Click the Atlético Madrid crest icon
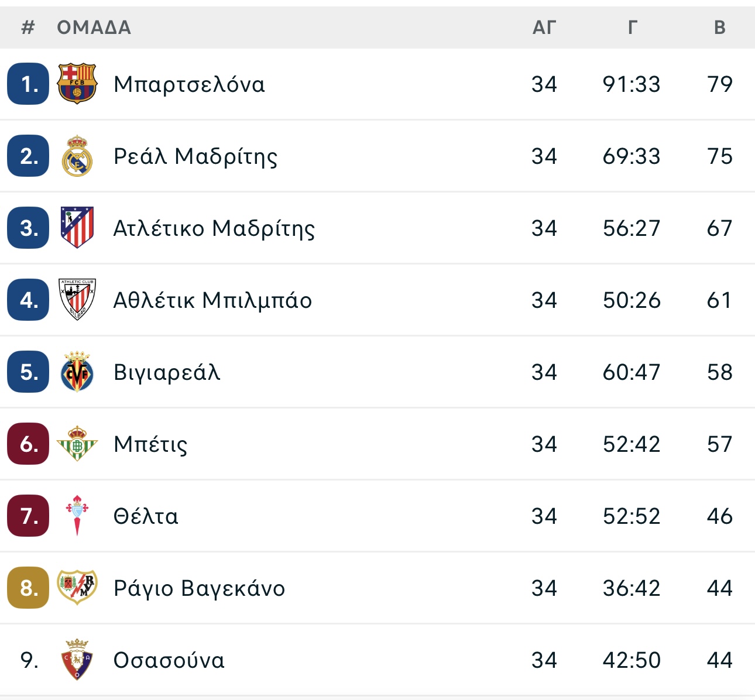Screen dimensions: 755x700 coord(77,228)
